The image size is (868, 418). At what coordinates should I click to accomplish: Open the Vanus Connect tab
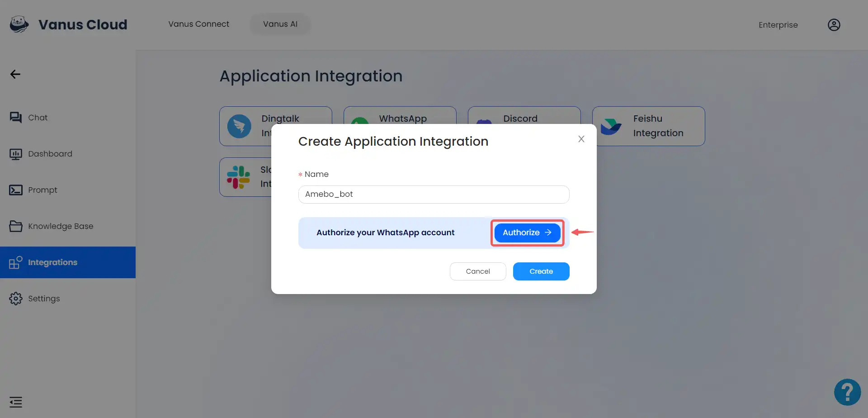(199, 24)
